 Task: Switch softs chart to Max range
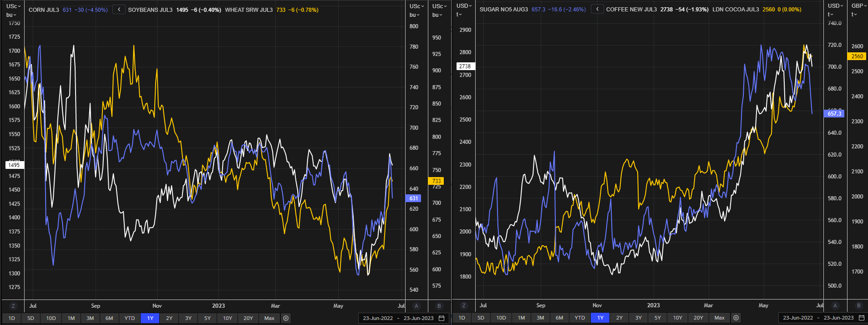click(x=719, y=318)
